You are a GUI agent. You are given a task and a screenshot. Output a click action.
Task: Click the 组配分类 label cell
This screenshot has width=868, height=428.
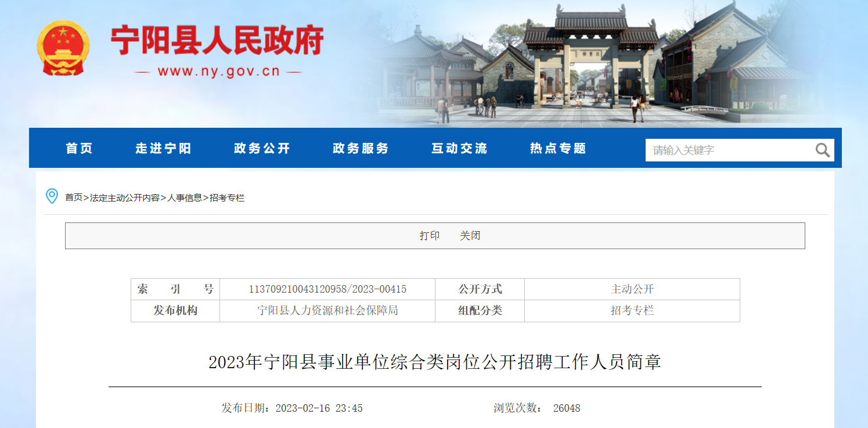480,311
